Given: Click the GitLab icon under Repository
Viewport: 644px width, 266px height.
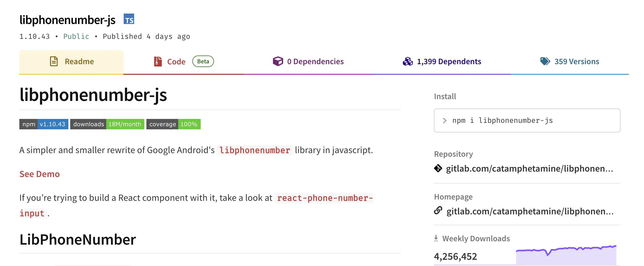Looking at the screenshot, I should tap(439, 168).
